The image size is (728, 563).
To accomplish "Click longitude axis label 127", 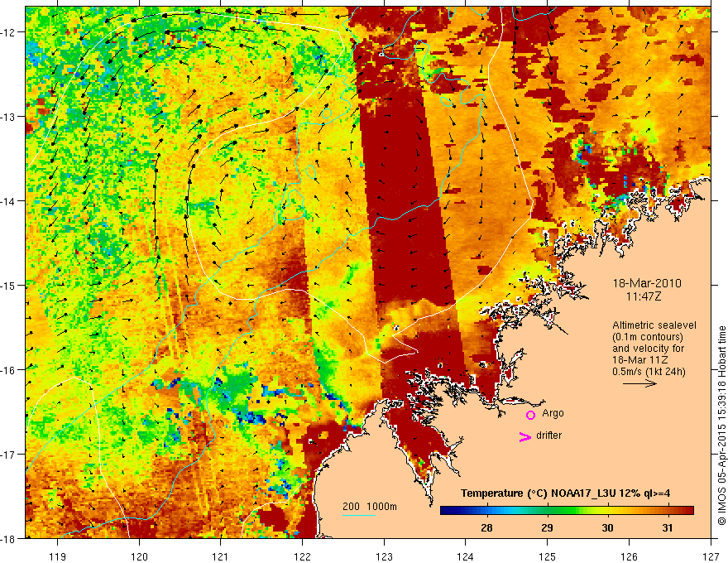I will click(711, 556).
